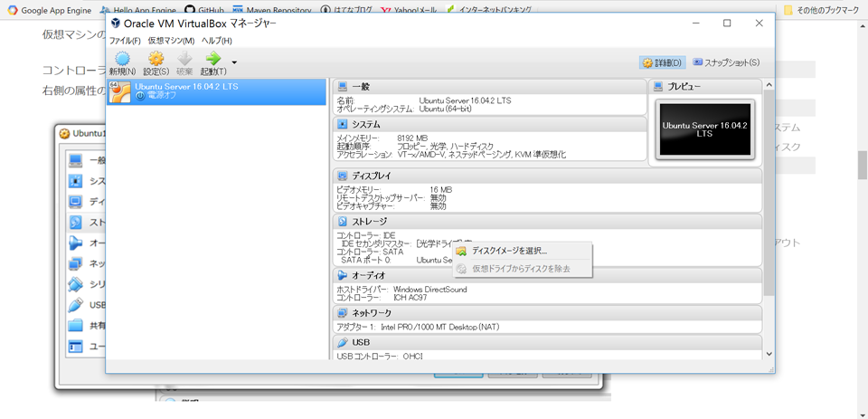Click the General (一般) section icon in details
Screen dimensions: 868x419
(343, 87)
